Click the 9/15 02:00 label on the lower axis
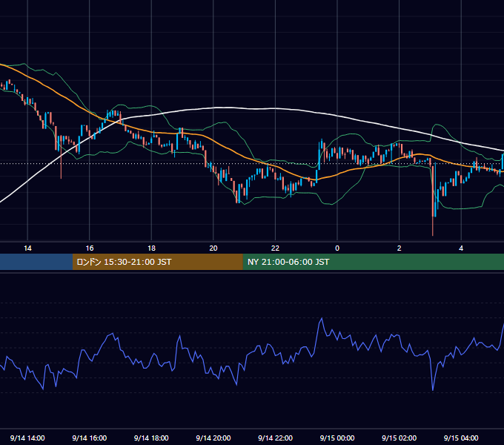 coord(399,438)
